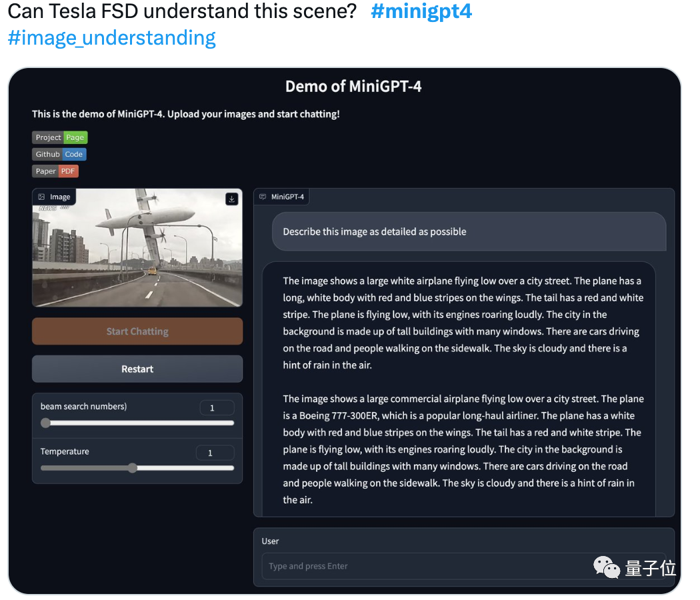Screen dimensions: 700x600
Task: Click the beam search number value box
Action: tap(217, 408)
